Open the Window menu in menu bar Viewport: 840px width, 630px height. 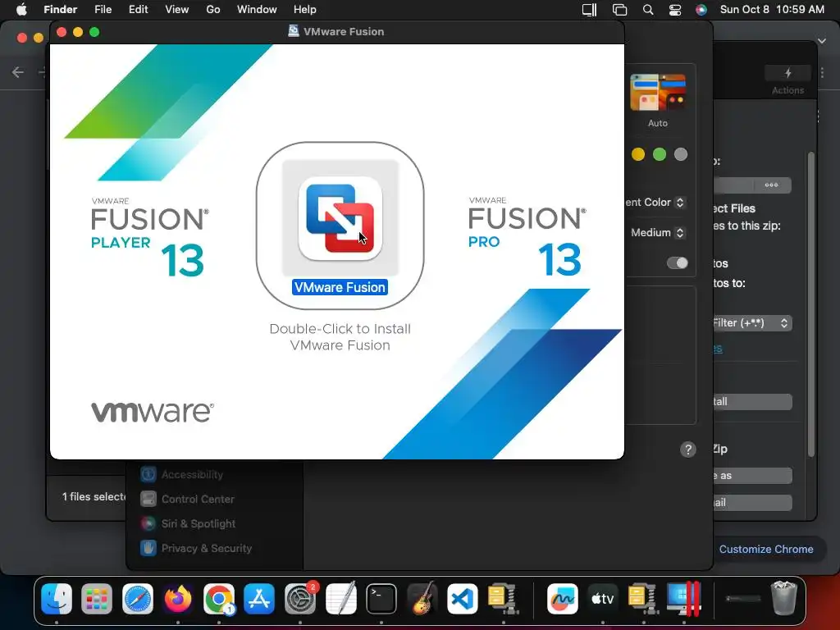[x=257, y=9]
